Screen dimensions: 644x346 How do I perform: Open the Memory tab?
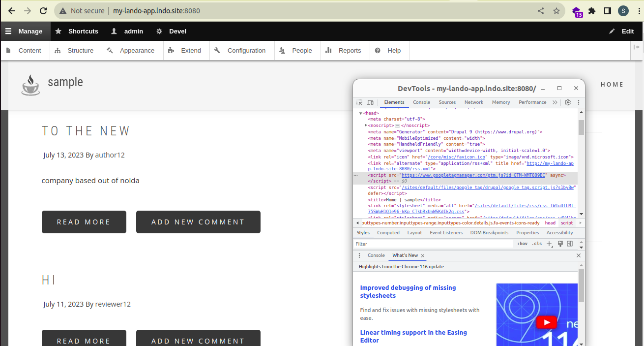tap(501, 102)
